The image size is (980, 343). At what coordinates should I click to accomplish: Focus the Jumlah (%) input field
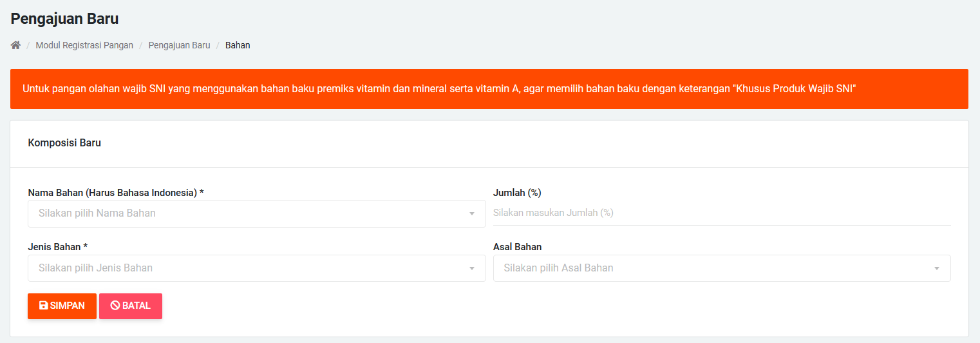[721, 213]
